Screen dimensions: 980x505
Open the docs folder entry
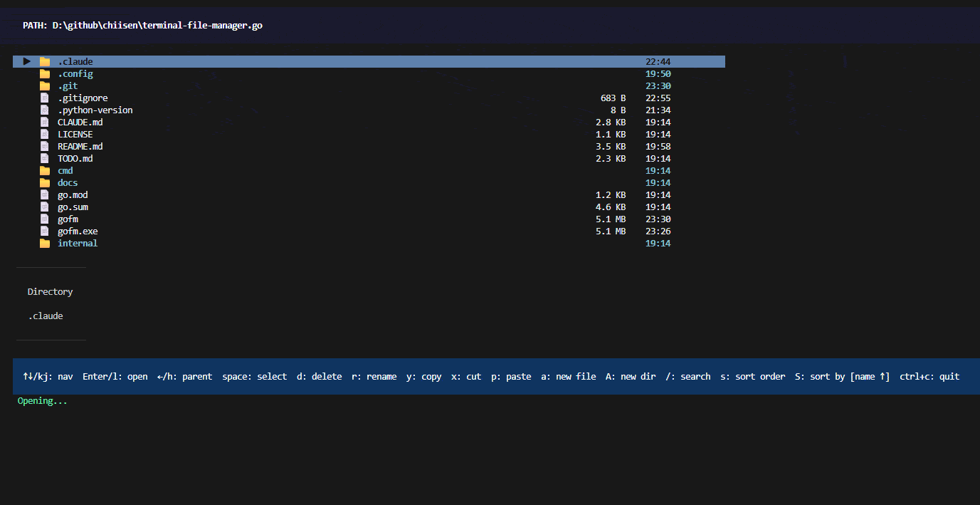(x=67, y=182)
